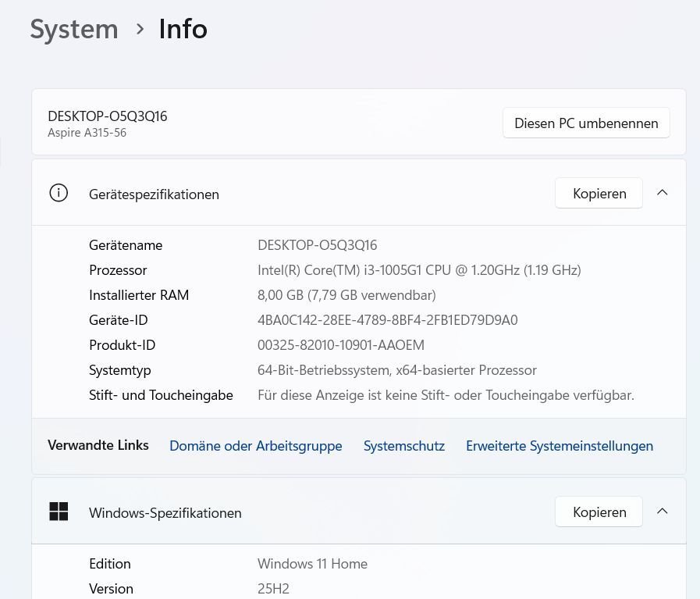Viewport: 700px width, 599px height.
Task: Select the Produkt-ID value 00325-82010-10901-AAOEM
Action: pos(340,345)
